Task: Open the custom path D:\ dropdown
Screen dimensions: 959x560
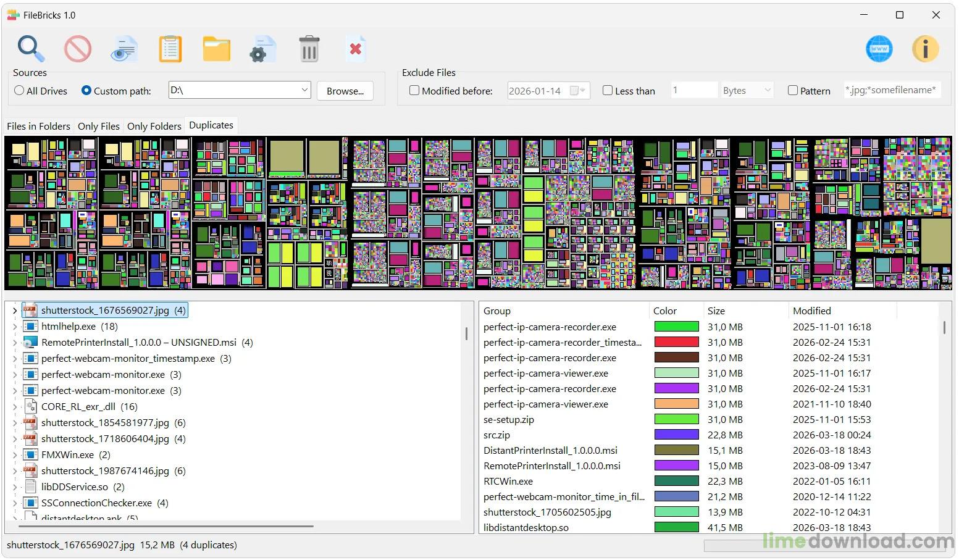Action: click(x=304, y=90)
